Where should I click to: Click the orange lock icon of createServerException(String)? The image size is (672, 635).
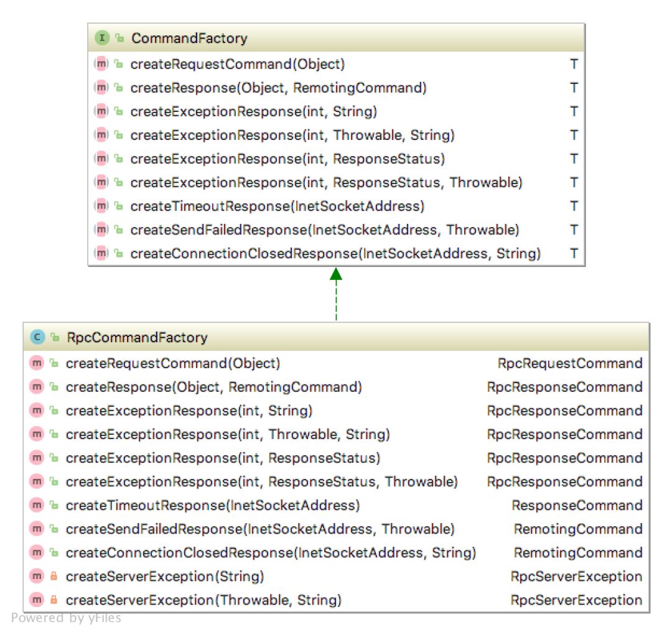point(54,576)
